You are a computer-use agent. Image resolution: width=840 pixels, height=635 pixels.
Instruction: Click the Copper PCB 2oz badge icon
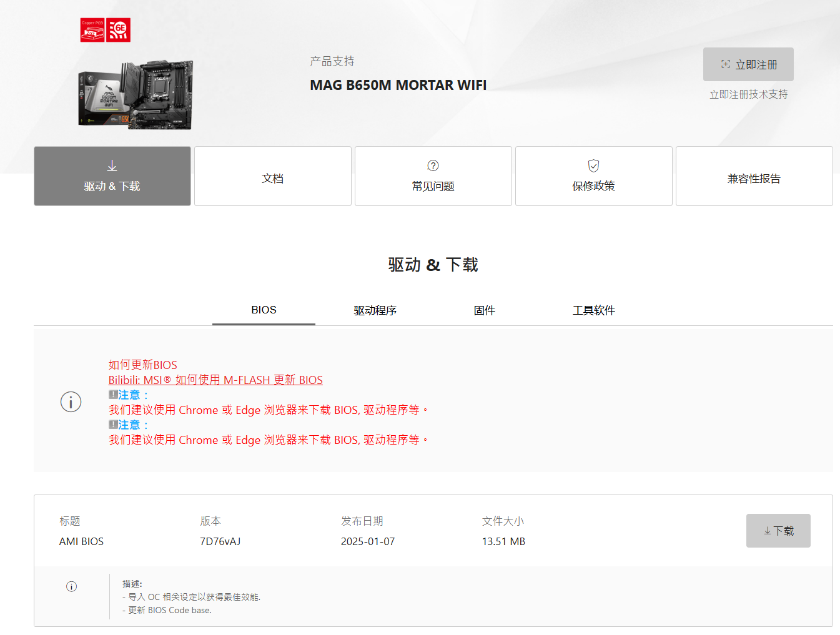(x=92, y=30)
